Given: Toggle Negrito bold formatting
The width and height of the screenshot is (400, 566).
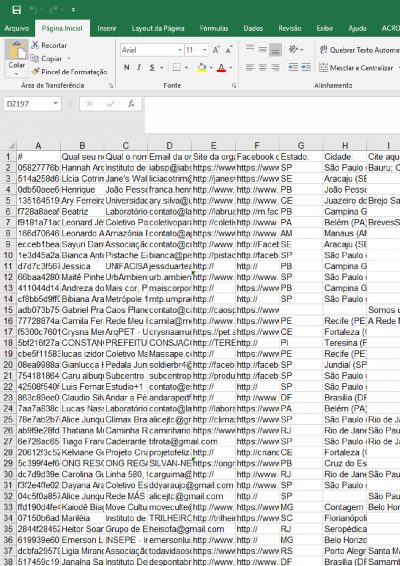Looking at the screenshot, I should [126, 68].
